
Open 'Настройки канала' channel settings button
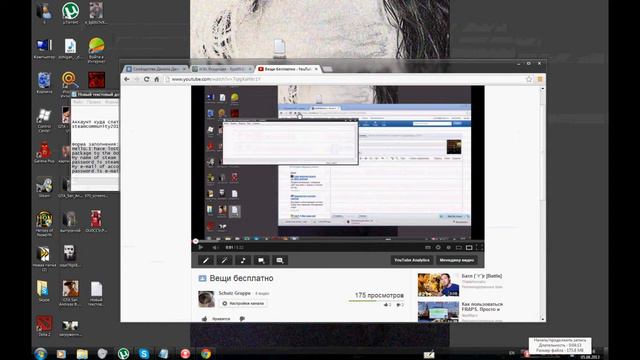click(244, 303)
